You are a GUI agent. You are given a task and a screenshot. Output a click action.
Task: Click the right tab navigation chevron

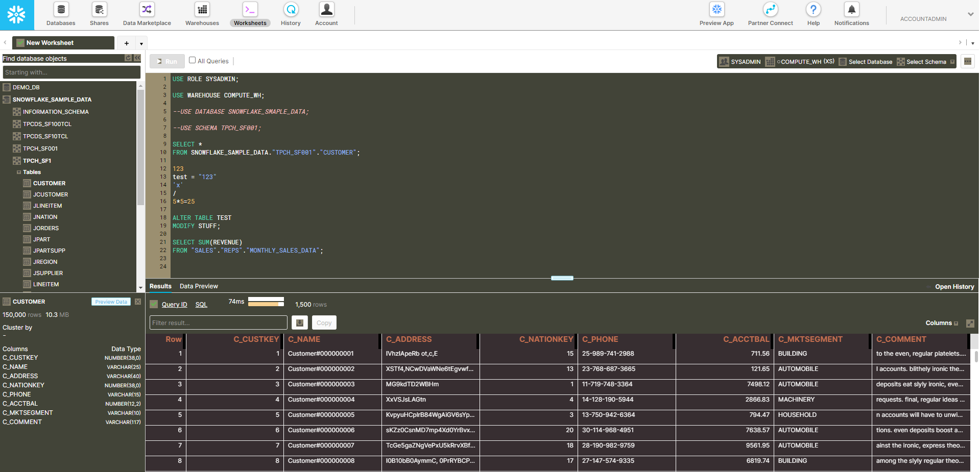960,42
